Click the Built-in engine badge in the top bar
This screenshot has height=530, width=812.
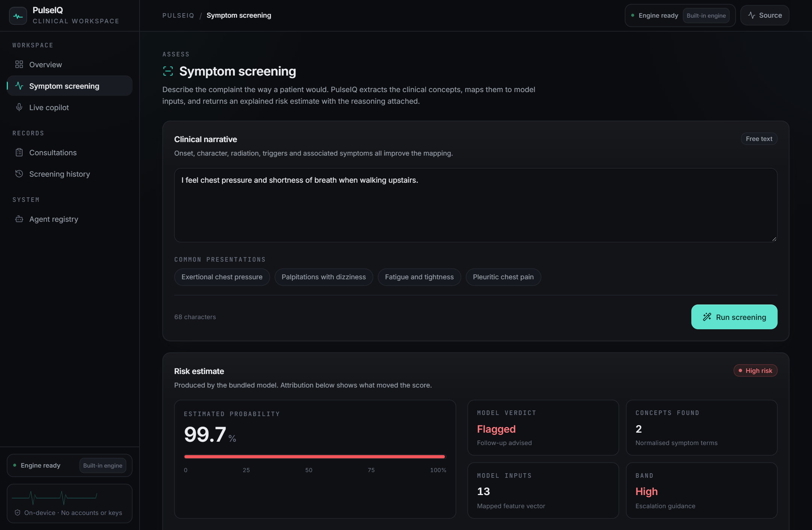[x=706, y=15]
